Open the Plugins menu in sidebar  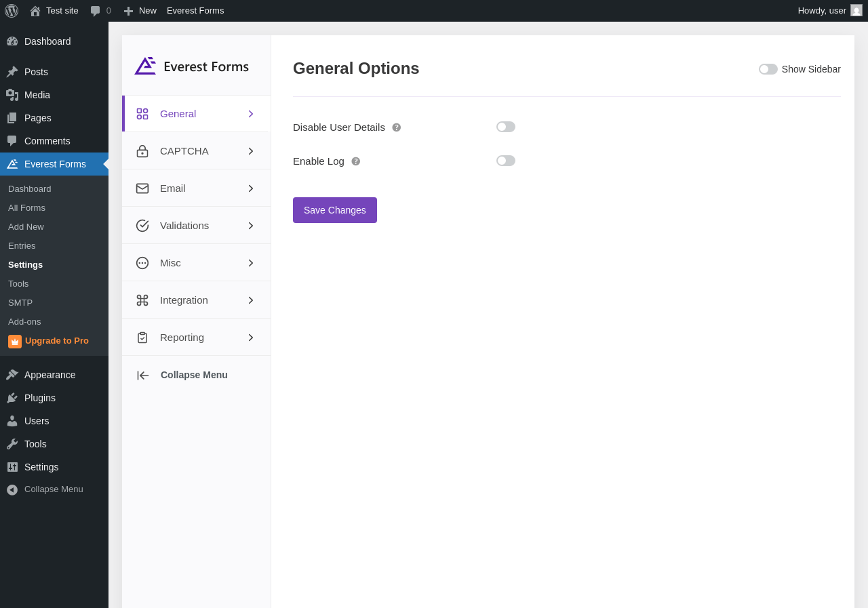[x=40, y=398]
